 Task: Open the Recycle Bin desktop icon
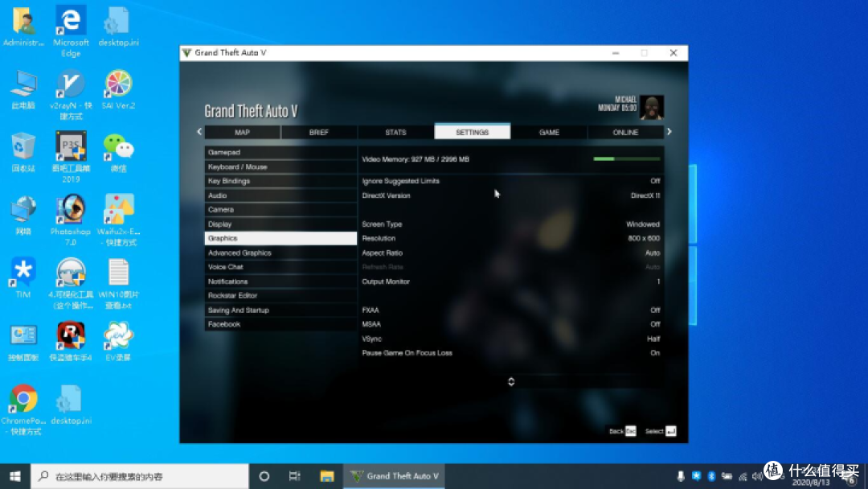(x=23, y=152)
